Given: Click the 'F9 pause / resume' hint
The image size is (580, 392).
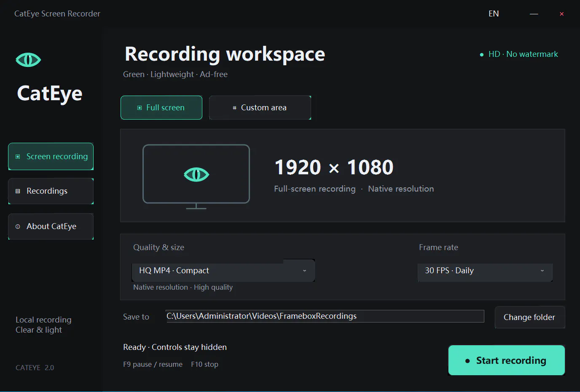Looking at the screenshot, I should point(153,365).
